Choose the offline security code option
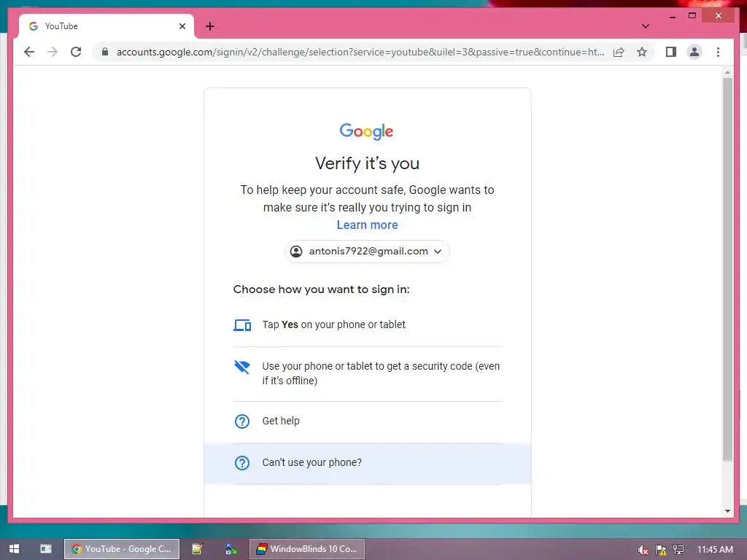 pyautogui.click(x=368, y=374)
